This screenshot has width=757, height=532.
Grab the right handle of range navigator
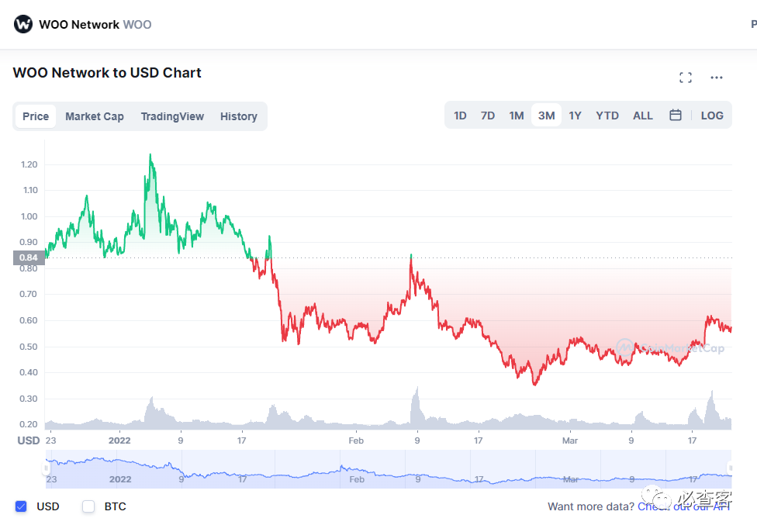731,468
